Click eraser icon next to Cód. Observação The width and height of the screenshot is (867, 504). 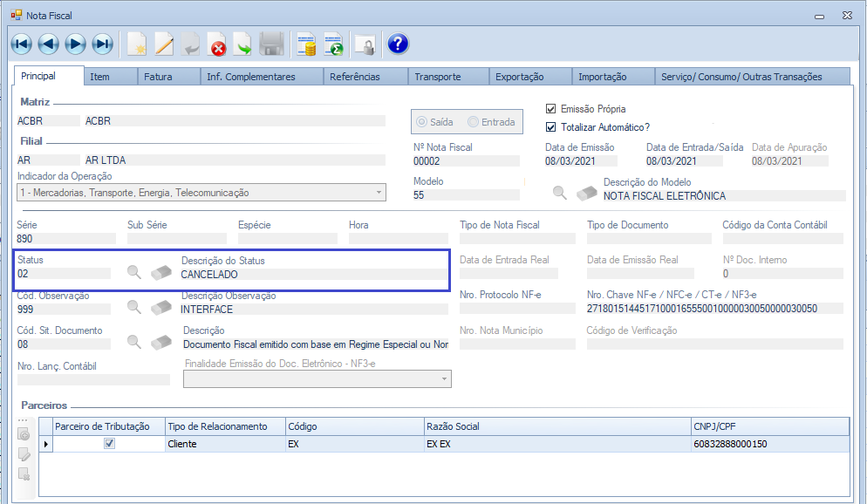(161, 307)
